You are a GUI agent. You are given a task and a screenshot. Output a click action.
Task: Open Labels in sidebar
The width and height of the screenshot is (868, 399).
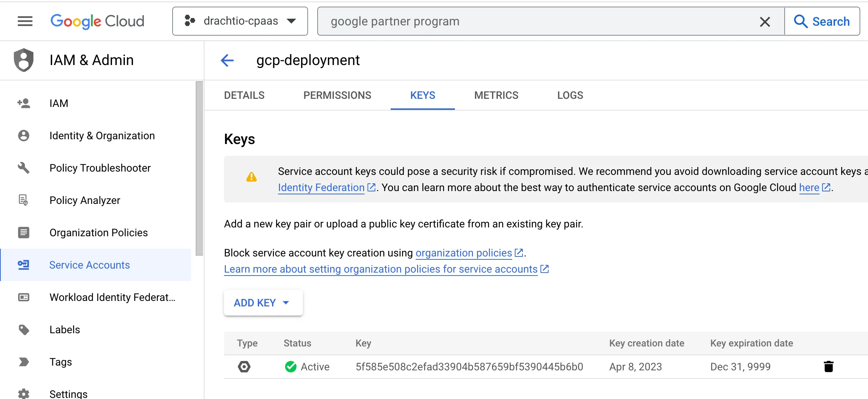click(95, 330)
